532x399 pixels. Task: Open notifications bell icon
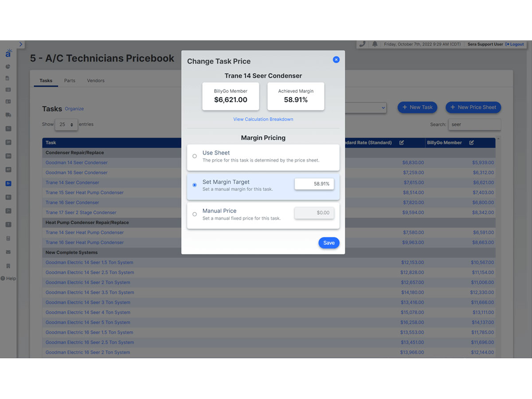click(375, 44)
